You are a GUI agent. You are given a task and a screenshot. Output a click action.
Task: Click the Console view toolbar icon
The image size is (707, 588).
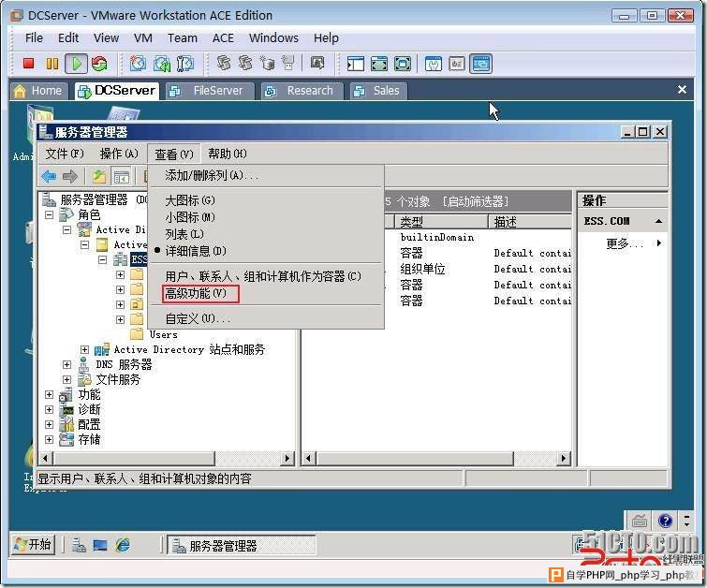(480, 64)
